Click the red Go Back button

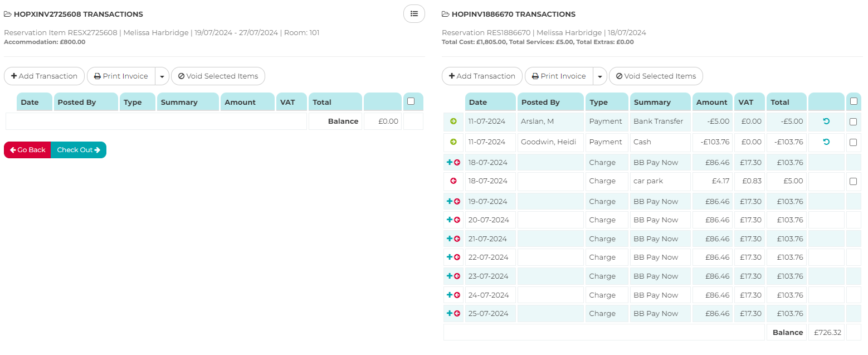pos(27,150)
